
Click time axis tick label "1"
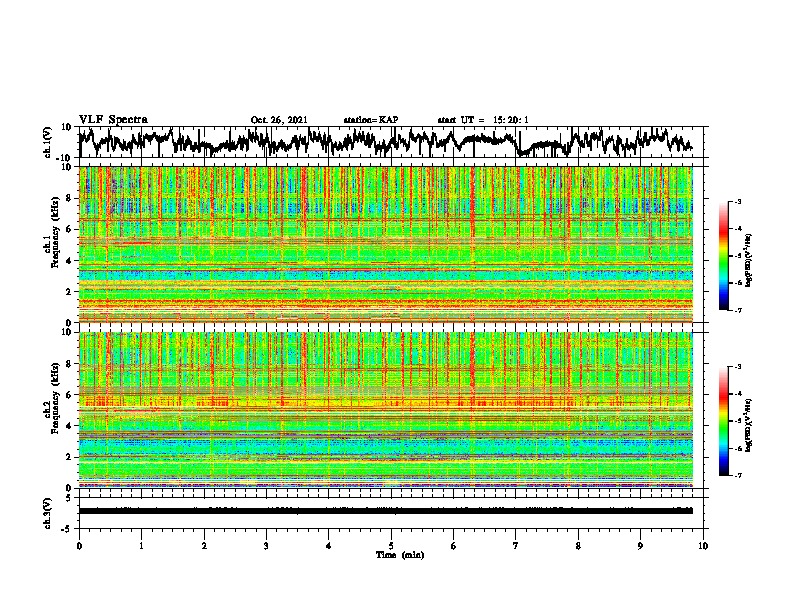141,546
